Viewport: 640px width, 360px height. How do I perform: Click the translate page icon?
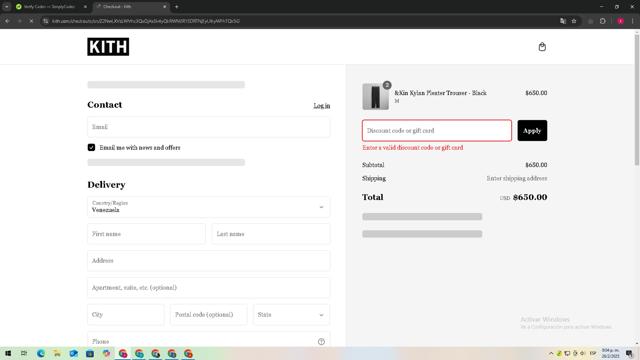click(x=563, y=21)
